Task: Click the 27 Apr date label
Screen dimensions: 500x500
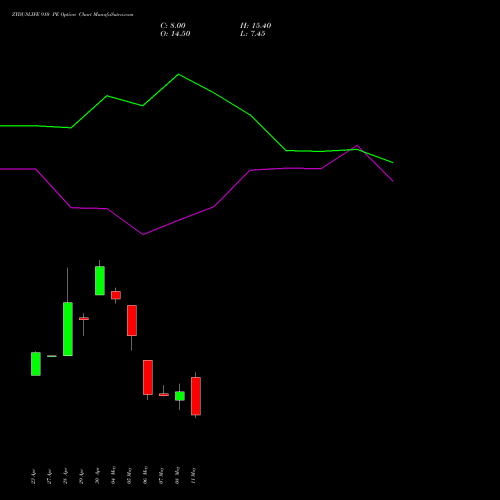Action: coord(49,476)
